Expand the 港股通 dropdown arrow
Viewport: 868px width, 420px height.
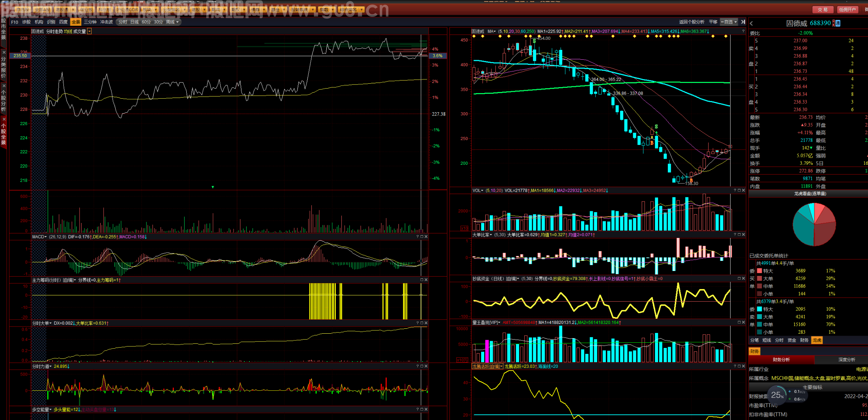point(73,9)
